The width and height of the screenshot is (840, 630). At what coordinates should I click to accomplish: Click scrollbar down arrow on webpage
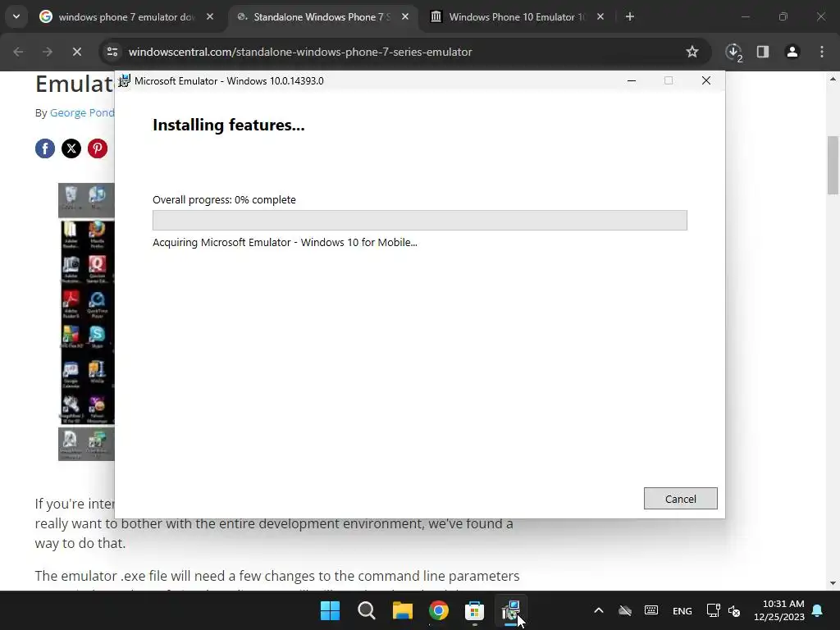(x=833, y=583)
